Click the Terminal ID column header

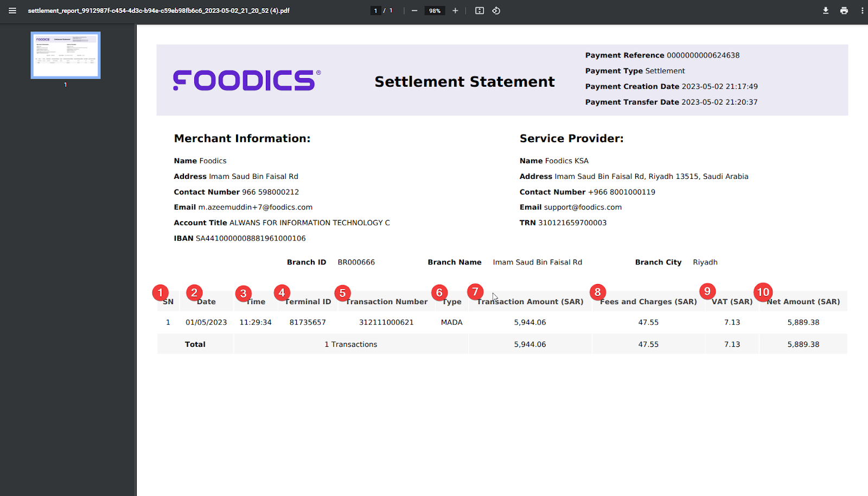[x=308, y=302]
